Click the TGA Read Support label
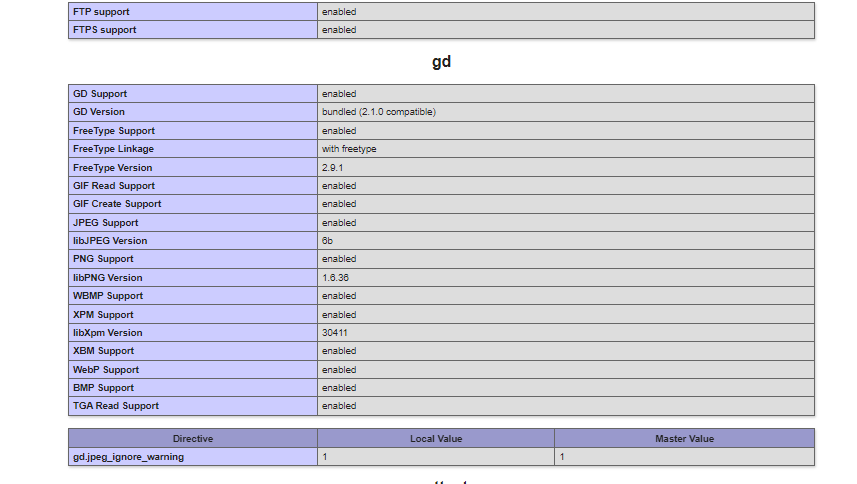Viewport: 857px width, 484px height. 116,406
